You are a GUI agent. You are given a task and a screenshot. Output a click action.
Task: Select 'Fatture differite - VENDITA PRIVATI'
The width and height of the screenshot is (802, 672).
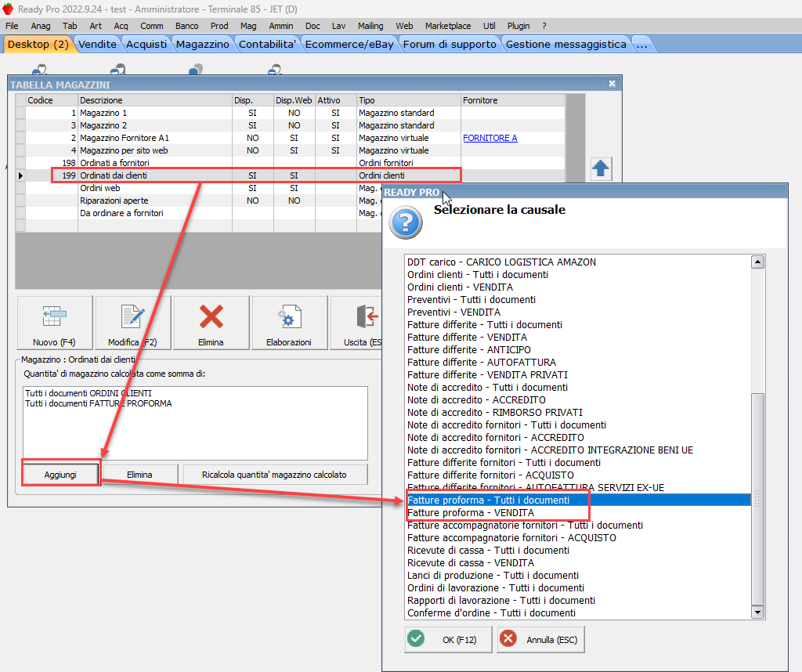coord(578,375)
